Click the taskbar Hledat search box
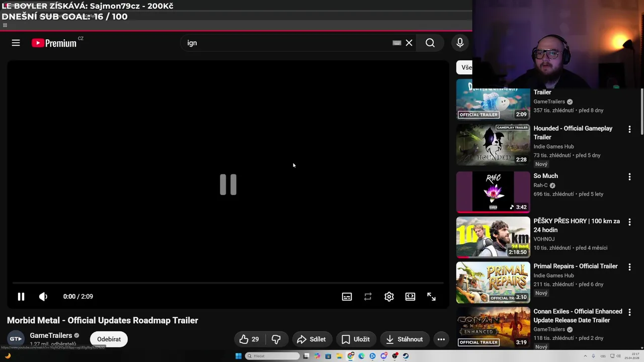Screen dimensions: 644x362 [272, 356]
